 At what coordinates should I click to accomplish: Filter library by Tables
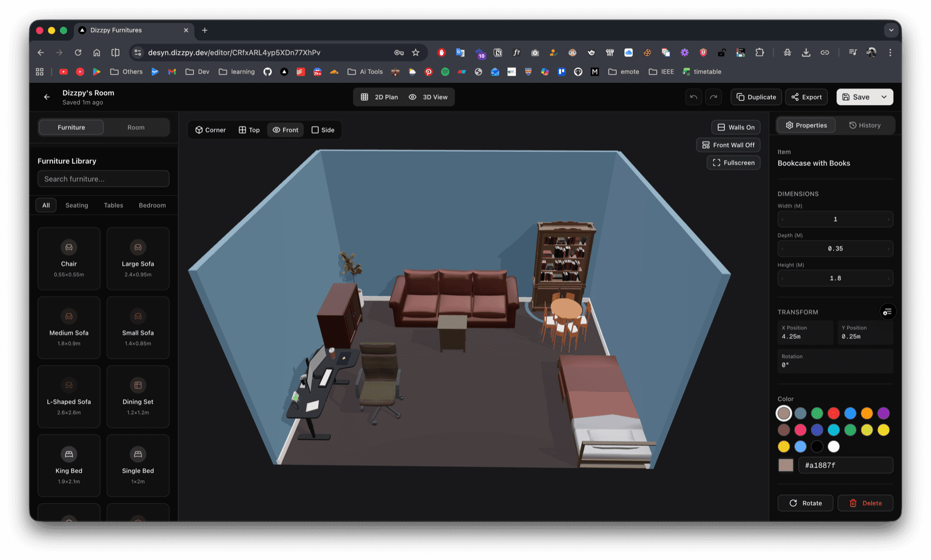pos(113,205)
